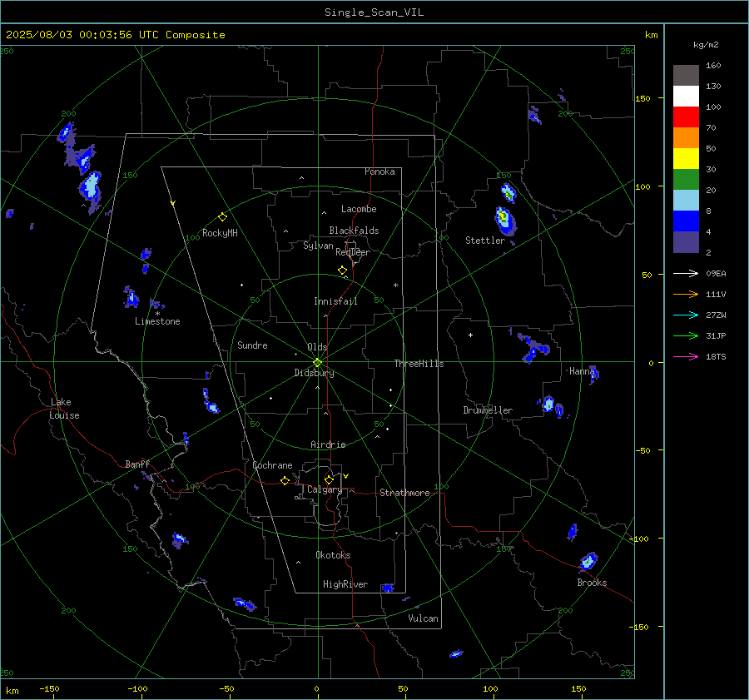Pick the light blue 8-20 legend swatch

pyautogui.click(x=686, y=201)
